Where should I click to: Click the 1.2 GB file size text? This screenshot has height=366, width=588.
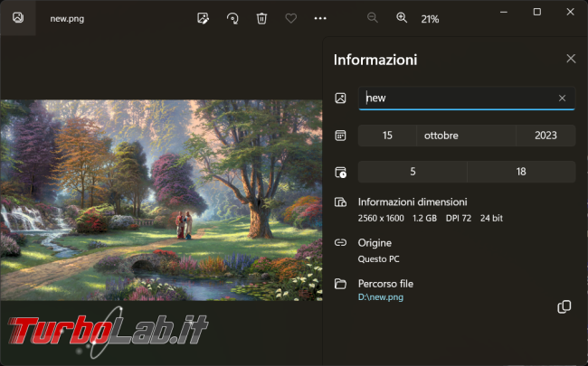tap(425, 218)
